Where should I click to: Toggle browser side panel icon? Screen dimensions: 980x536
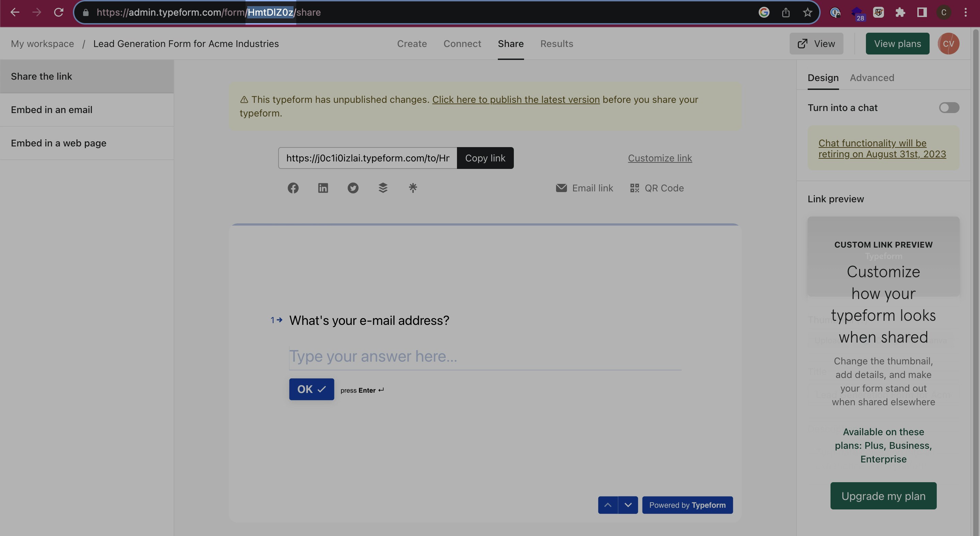(x=922, y=13)
